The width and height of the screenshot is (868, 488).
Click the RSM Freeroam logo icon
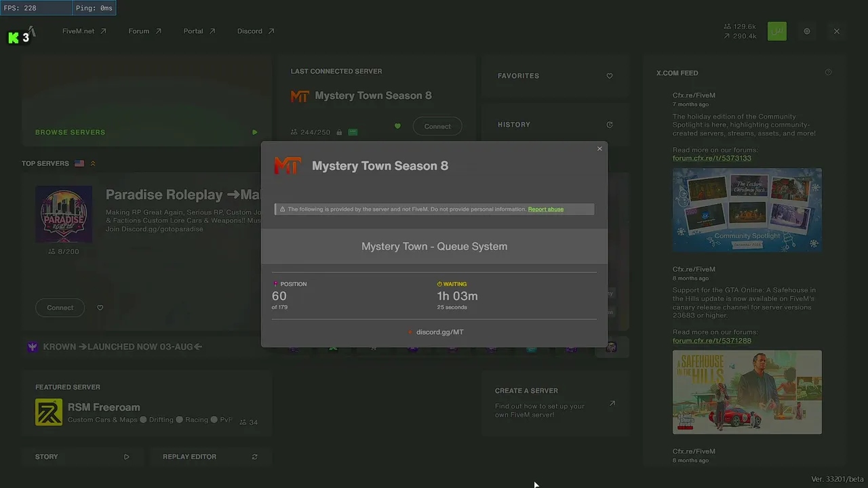(49, 412)
